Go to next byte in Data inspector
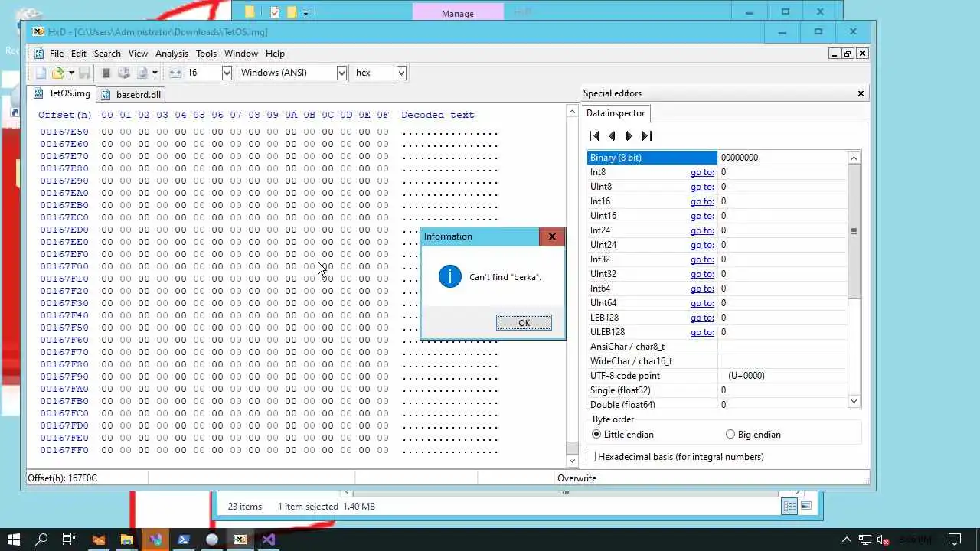The width and height of the screenshot is (980, 551). point(629,135)
